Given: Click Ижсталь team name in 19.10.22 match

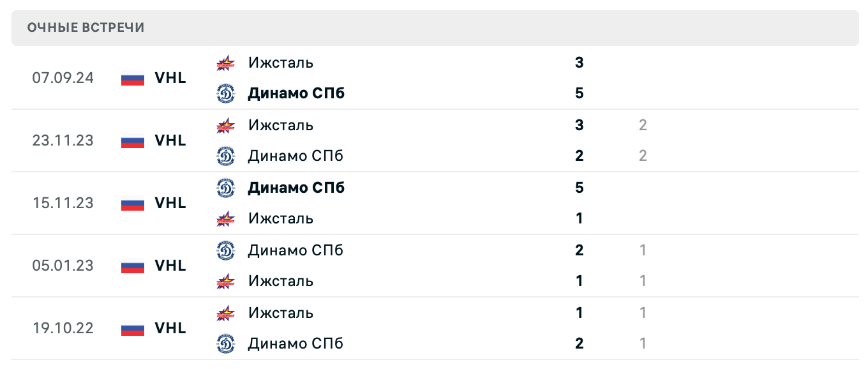Looking at the screenshot, I should click(x=281, y=313).
